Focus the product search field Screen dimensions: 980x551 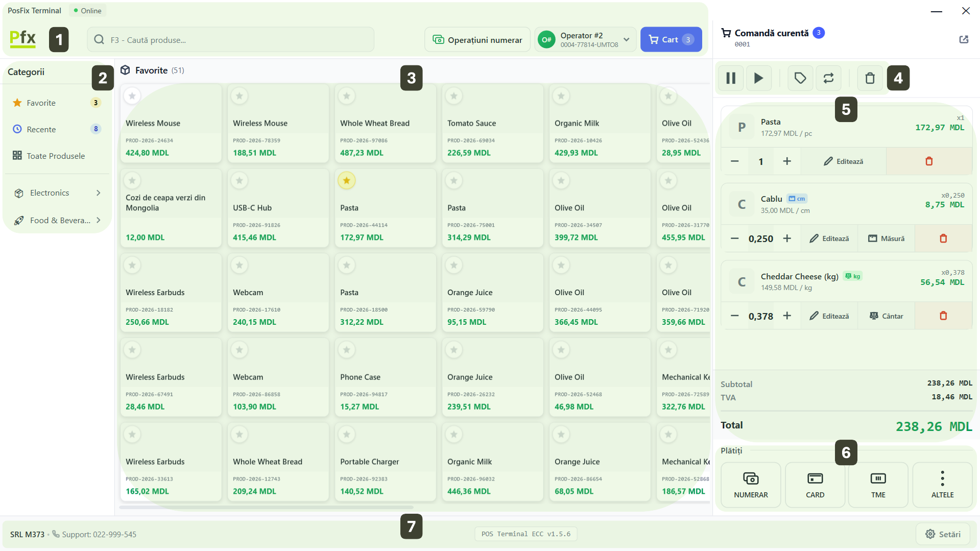pos(230,40)
